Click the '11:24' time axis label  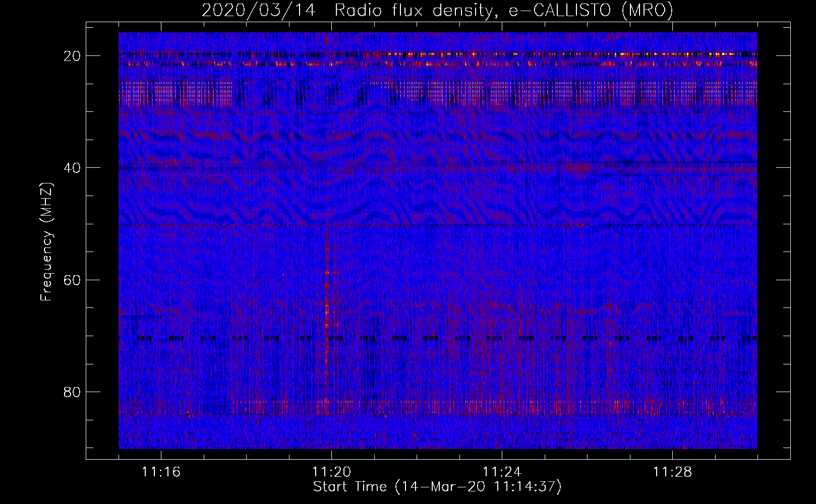click(x=502, y=472)
